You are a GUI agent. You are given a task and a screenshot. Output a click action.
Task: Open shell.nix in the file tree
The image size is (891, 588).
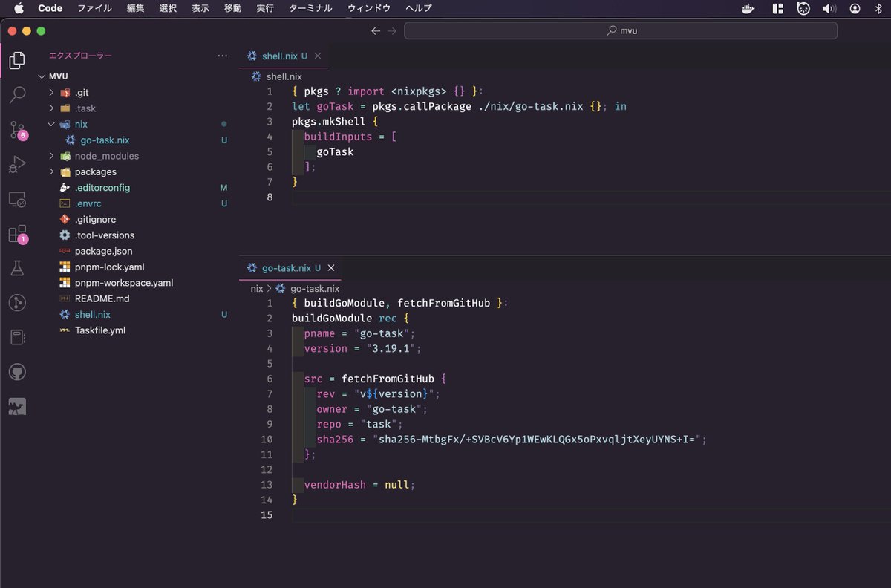[93, 315]
